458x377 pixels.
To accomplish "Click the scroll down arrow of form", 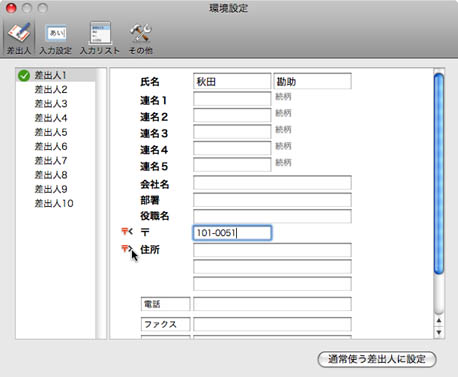I will tap(439, 332).
